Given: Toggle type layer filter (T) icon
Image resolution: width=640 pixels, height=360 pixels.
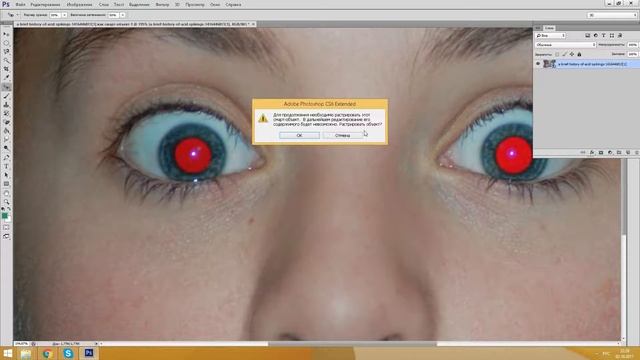Looking at the screenshot, I should tap(603, 36).
